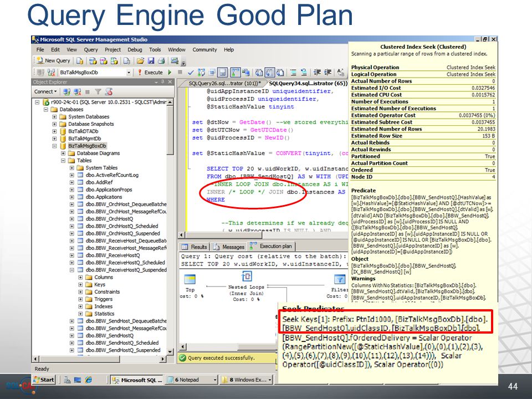Increase indent of selected code
Screen dimensions: 532x399
tap(328, 72)
